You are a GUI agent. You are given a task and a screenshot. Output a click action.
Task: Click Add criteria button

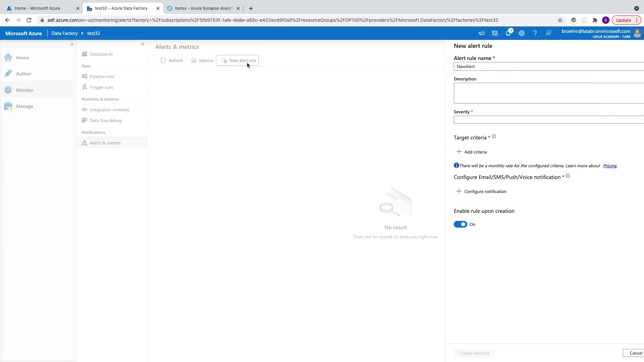click(472, 152)
